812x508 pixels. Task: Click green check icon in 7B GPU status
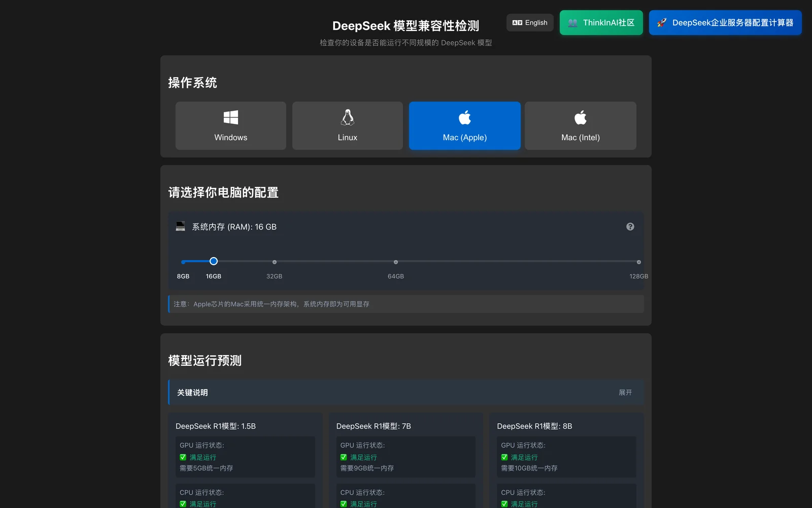click(x=344, y=457)
